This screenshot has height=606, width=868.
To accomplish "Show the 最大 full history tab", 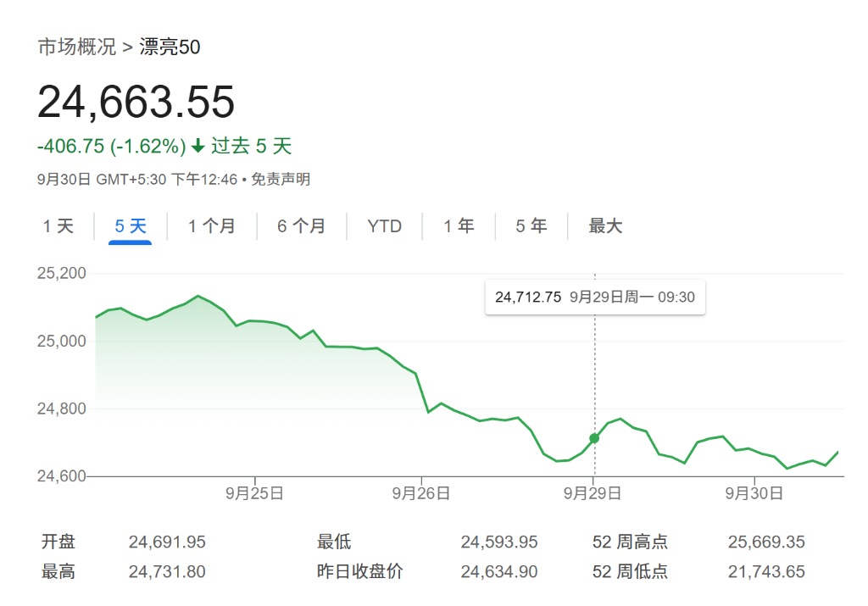I will click(x=605, y=226).
